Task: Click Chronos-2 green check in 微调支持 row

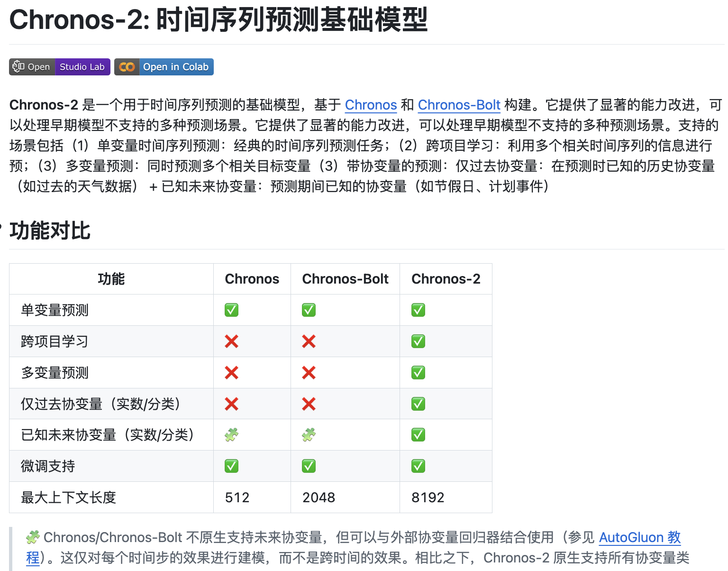Action: pos(418,466)
